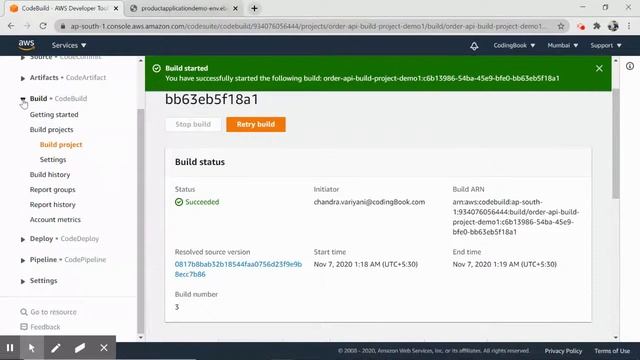Switch to the productapplicationdemo browser tab
This screenshot has height=360, width=640.
(x=183, y=8)
